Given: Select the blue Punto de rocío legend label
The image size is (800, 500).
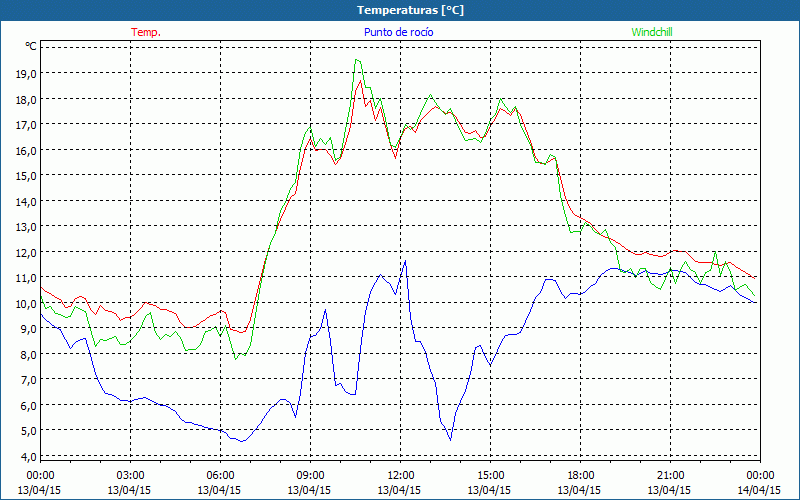Looking at the screenshot, I should click(398, 32).
